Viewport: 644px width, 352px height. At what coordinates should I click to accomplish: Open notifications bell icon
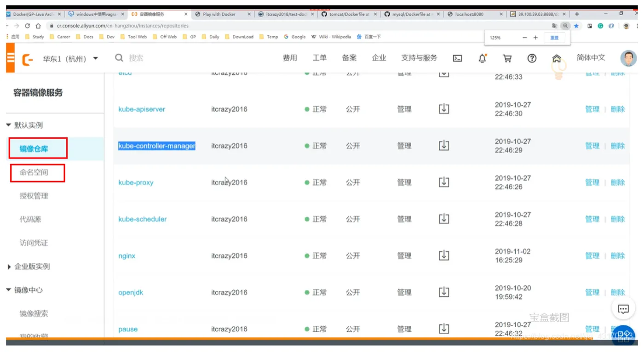point(482,58)
